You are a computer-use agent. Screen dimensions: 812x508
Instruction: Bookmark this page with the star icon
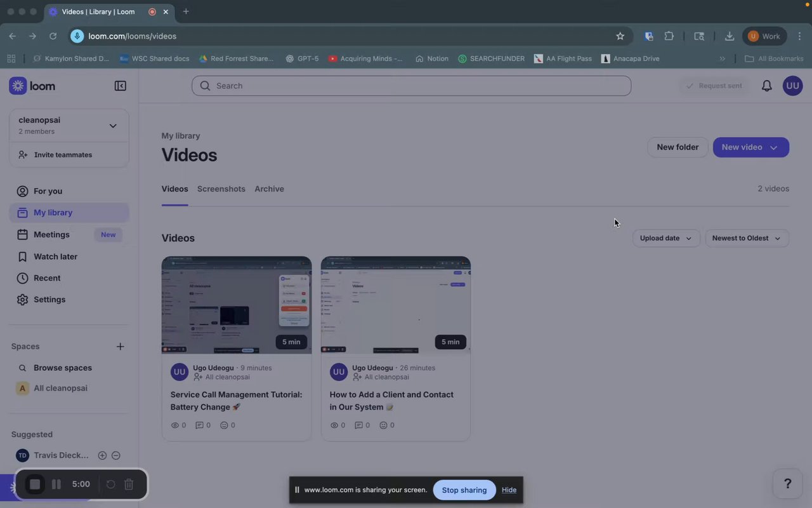pos(620,36)
